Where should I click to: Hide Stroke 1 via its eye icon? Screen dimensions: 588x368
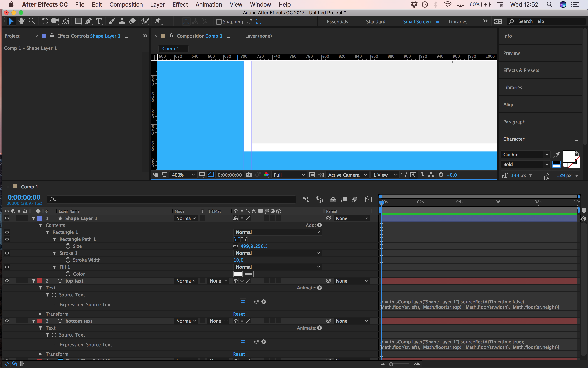pos(7,253)
